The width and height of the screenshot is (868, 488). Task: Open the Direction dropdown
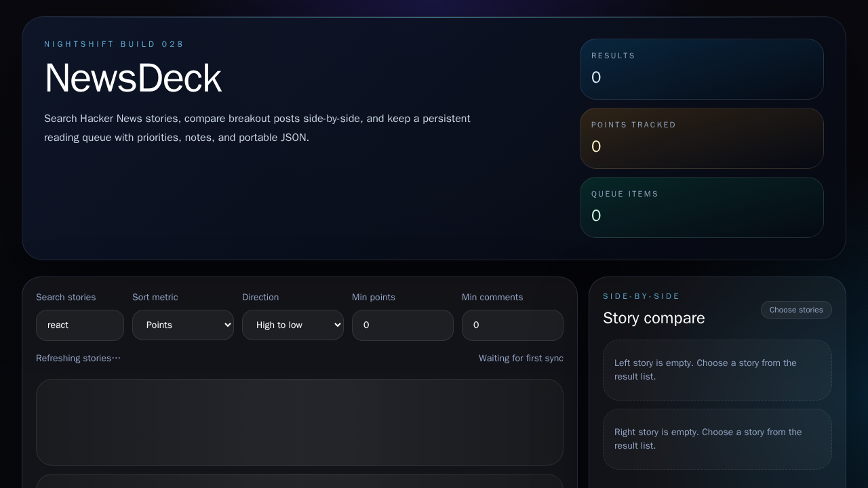point(293,325)
